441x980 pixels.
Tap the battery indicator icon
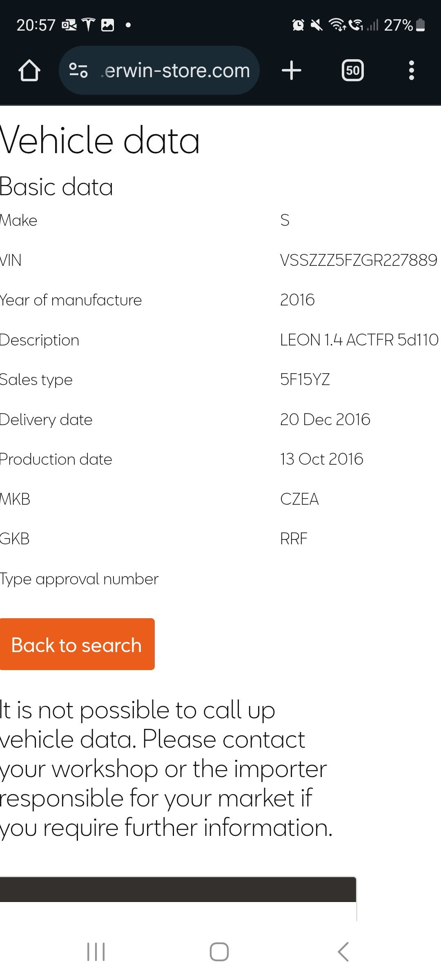[x=421, y=25]
